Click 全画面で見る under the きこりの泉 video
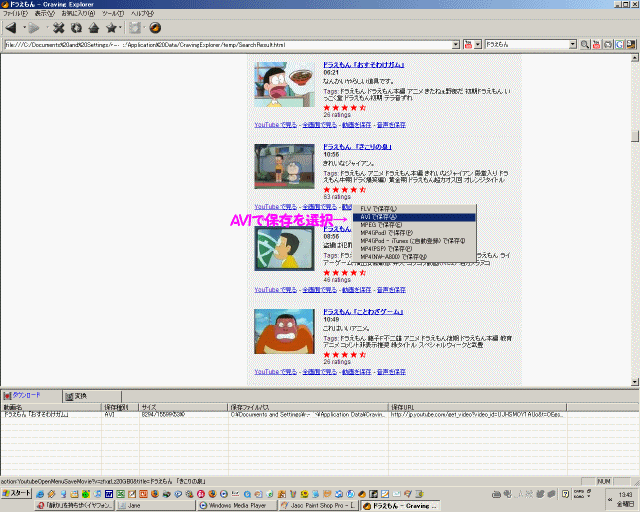The width and height of the screenshot is (640, 512). pyautogui.click(x=320, y=207)
